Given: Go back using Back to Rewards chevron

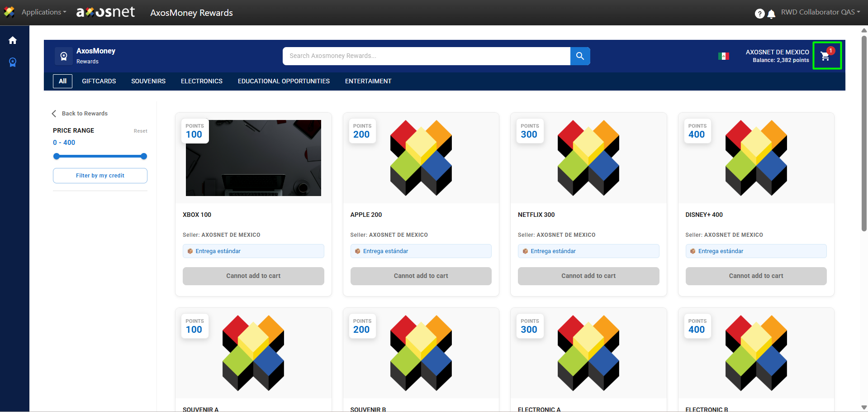Looking at the screenshot, I should 54,114.
